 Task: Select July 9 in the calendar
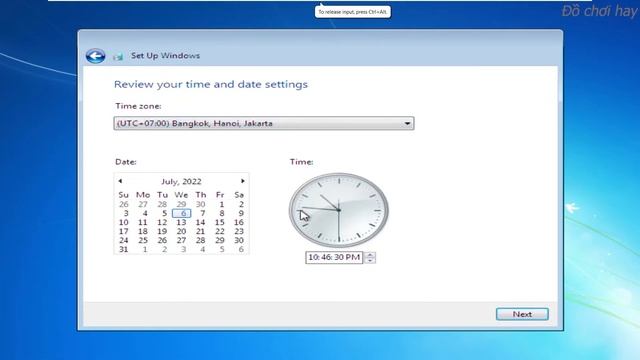pos(241,213)
